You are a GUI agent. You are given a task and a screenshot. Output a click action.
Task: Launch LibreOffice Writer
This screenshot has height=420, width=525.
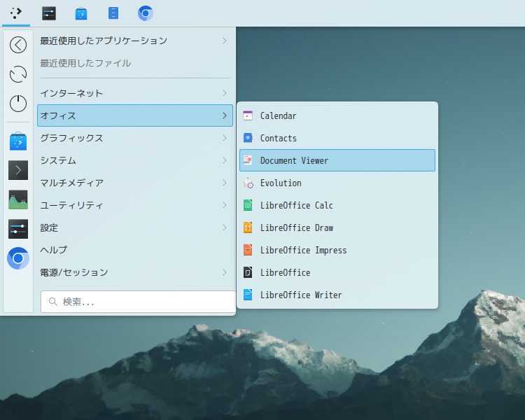coord(300,295)
